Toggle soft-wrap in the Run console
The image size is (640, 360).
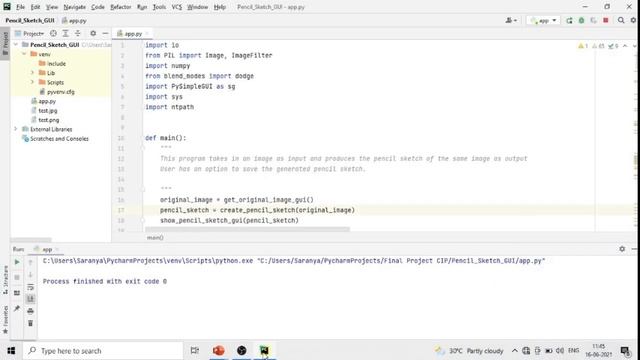coord(30,287)
